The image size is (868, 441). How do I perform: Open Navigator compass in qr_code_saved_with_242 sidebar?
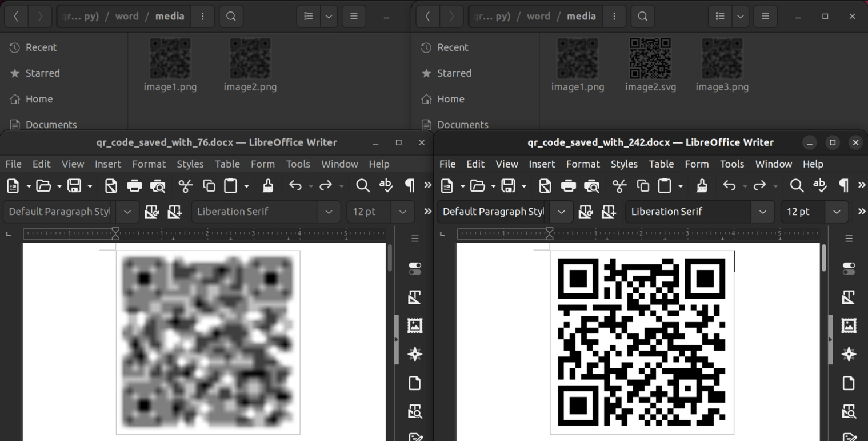(x=849, y=354)
